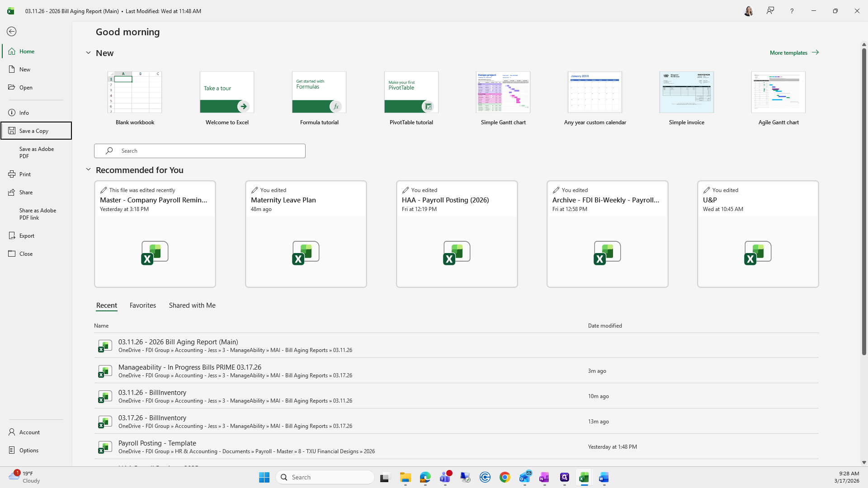
Task: Open the Simple invoice template thumbnail
Action: coord(686,92)
